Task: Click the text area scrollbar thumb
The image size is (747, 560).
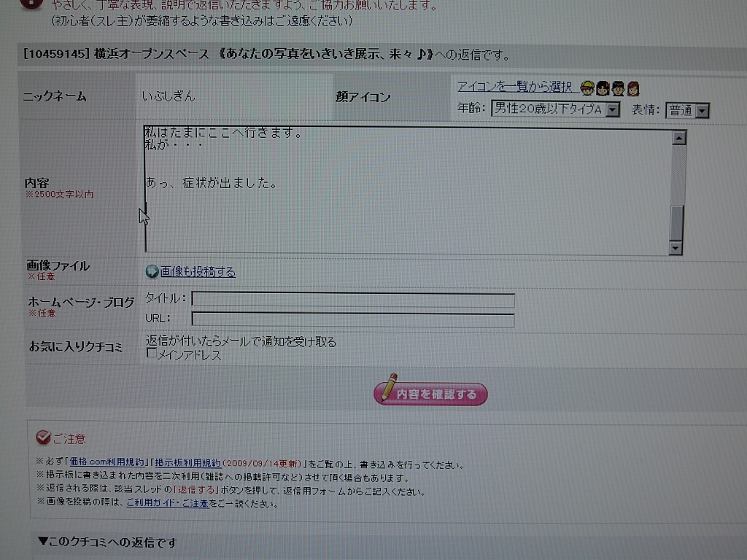Action: (676, 223)
